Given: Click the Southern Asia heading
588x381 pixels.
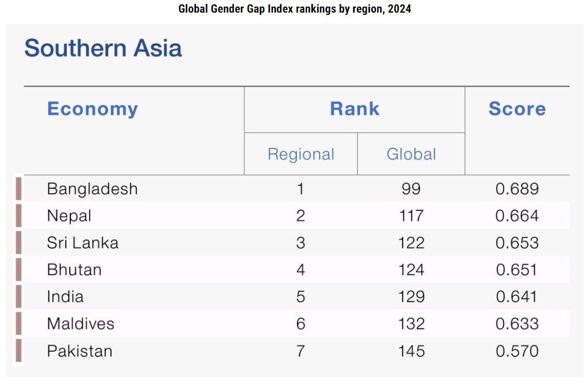Looking at the screenshot, I should click(x=103, y=48).
